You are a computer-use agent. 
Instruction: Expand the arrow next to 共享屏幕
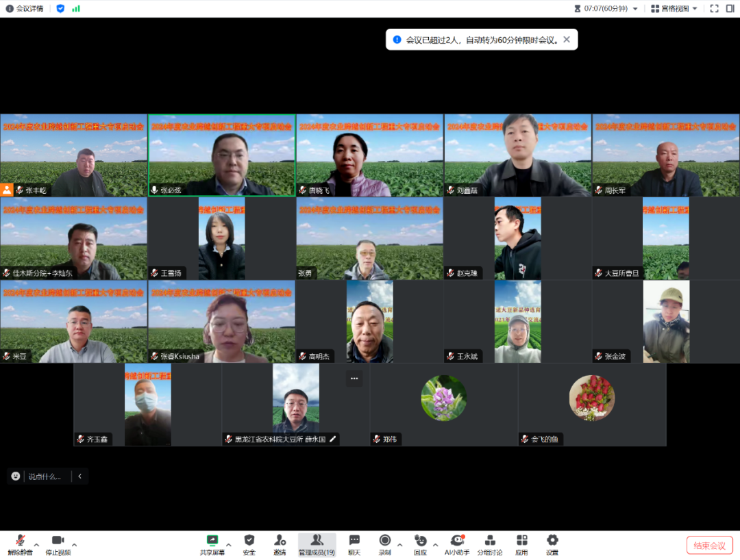click(229, 546)
